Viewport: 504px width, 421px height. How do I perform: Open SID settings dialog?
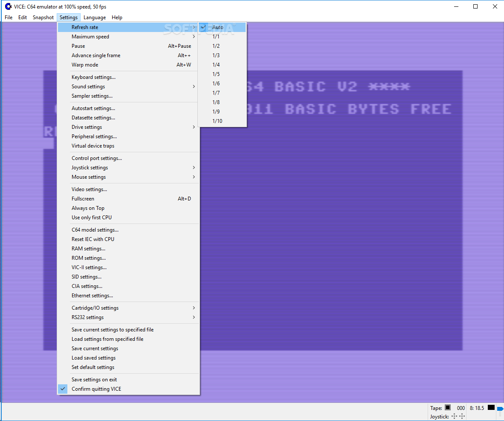129,276
